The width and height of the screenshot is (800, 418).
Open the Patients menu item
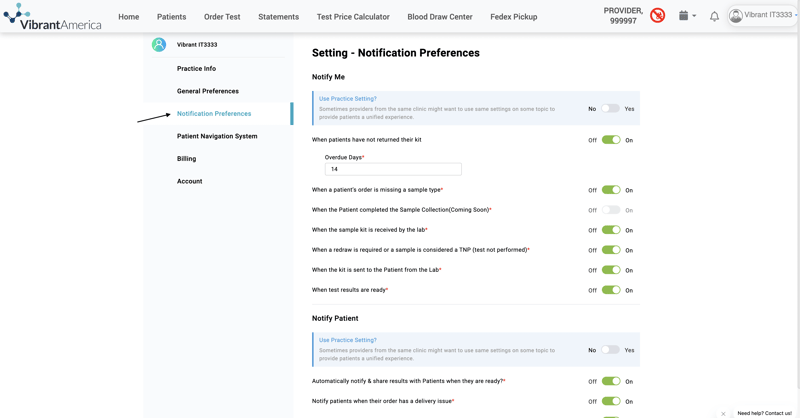pos(171,17)
